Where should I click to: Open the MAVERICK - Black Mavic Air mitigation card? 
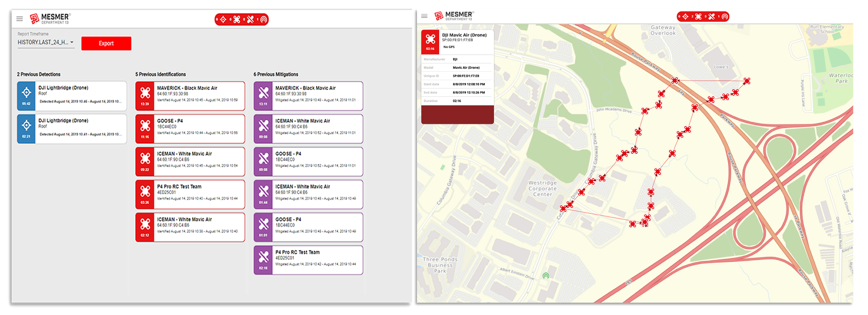pos(309,96)
